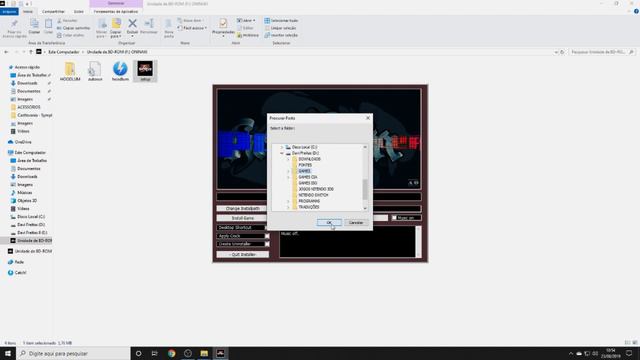The height and width of the screenshot is (360, 640).
Task: Click the tree scrollbar's up arrow
Action: [365, 147]
